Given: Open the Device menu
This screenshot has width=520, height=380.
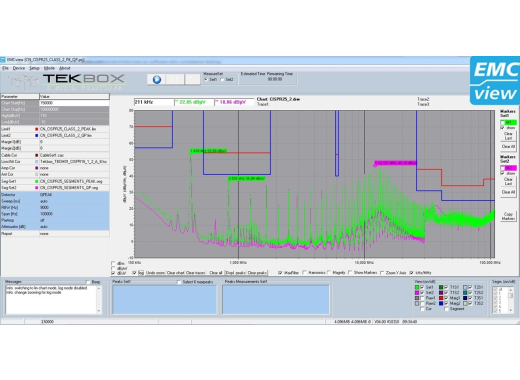Looking at the screenshot, I should [x=19, y=68].
